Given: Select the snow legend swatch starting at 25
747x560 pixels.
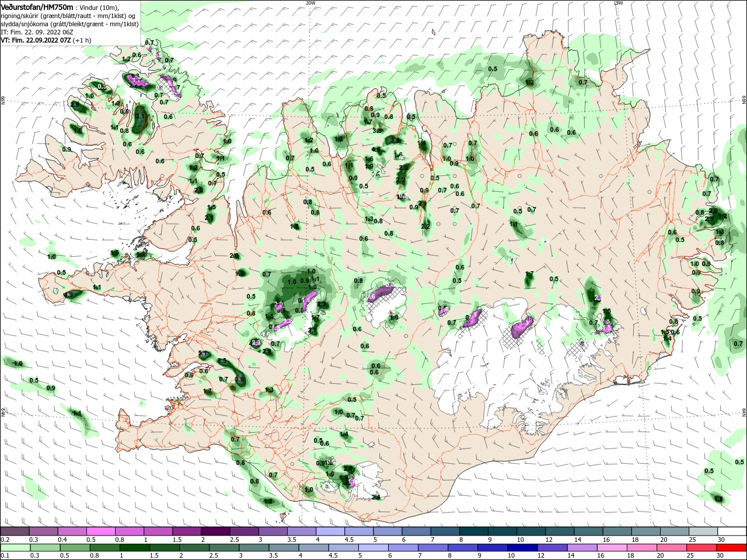Looking at the screenshot, I should (703, 531).
